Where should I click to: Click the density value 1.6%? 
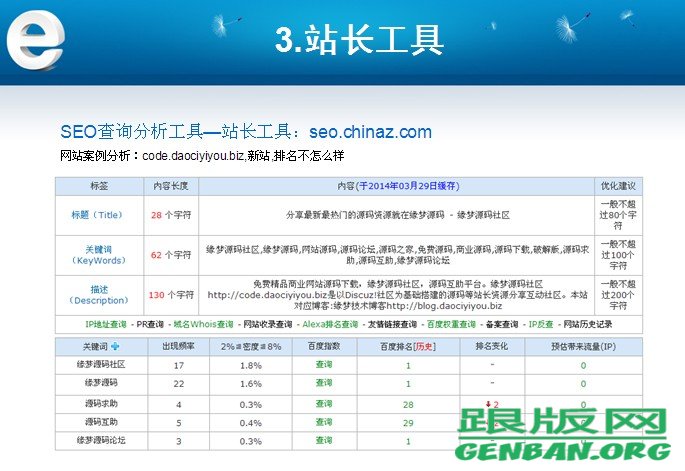pos(251,384)
